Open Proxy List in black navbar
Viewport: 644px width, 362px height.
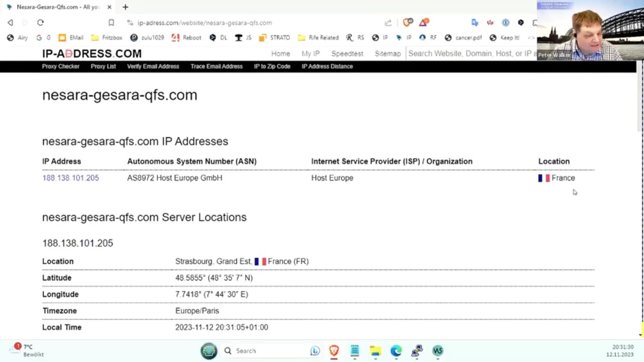[x=103, y=66]
